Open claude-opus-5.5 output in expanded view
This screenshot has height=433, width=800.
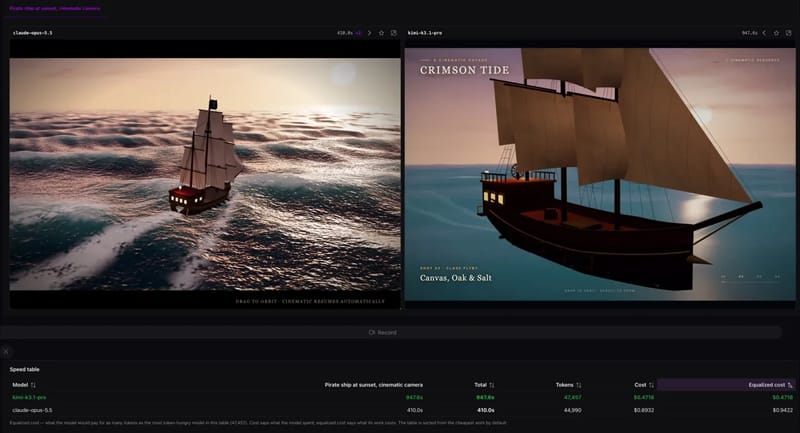click(393, 33)
